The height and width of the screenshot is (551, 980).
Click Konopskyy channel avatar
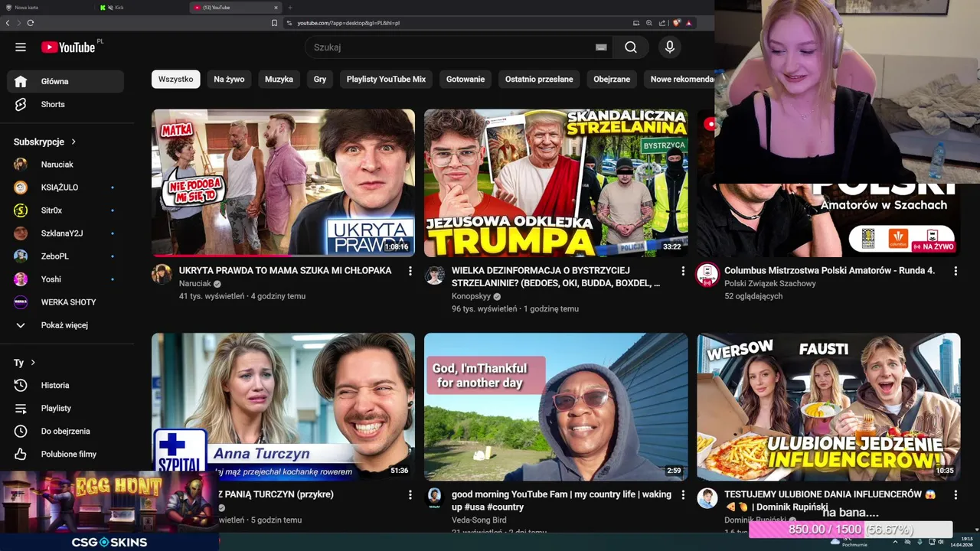point(434,275)
